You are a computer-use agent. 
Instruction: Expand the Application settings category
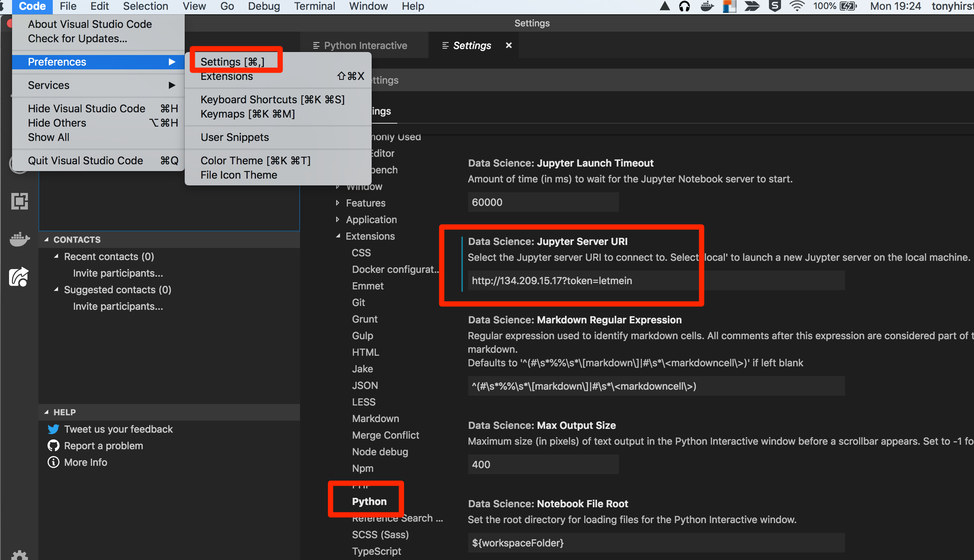[337, 219]
